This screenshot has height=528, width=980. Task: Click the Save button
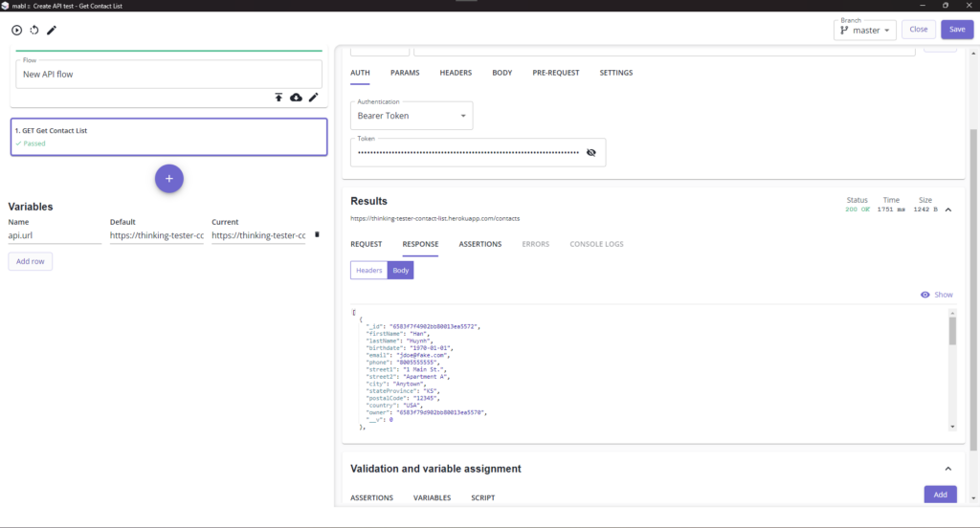(x=957, y=30)
